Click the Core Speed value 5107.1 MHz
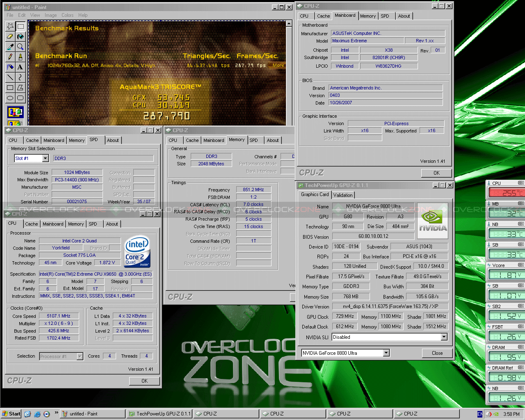The image size is (525, 420). point(59,316)
